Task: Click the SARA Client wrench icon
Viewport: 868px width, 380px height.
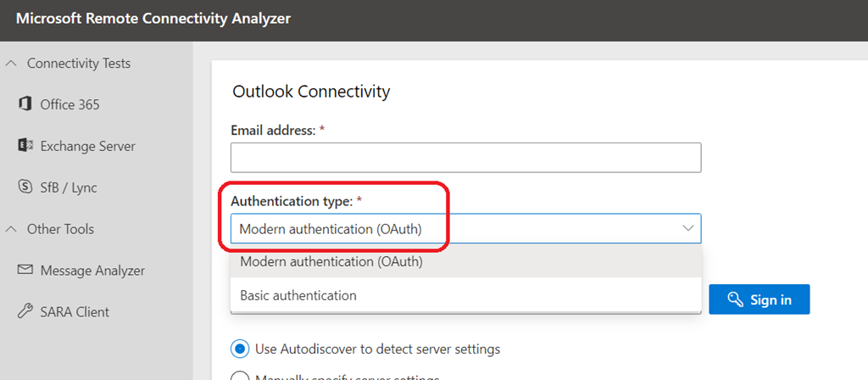Action: pos(25,312)
